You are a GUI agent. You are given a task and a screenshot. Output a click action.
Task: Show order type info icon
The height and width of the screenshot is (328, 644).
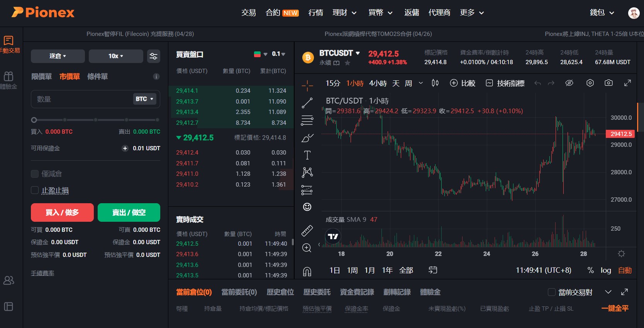click(156, 76)
